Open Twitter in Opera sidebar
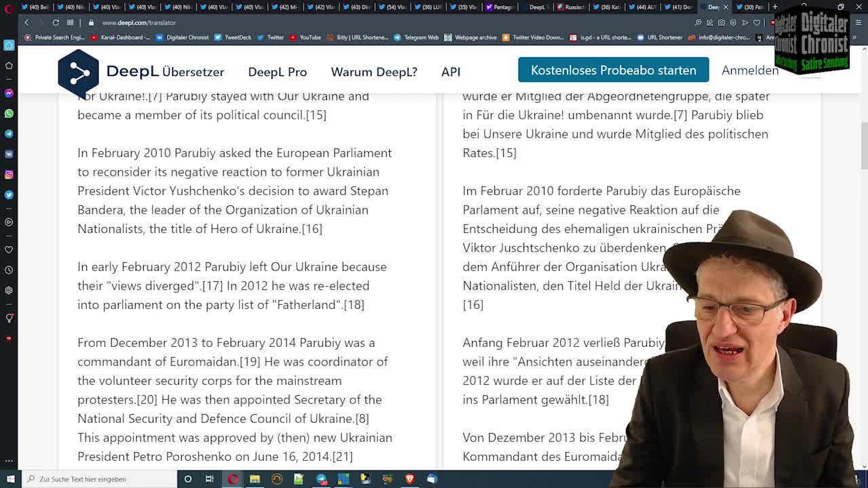This screenshot has height=488, width=868. click(9, 195)
